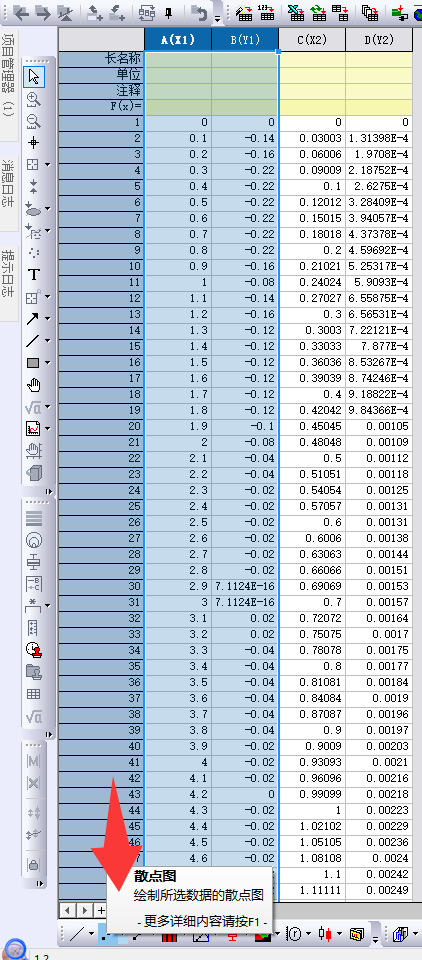Click the Undo toolbar icon
Viewport: 422px width, 960px height.
click(x=199, y=11)
